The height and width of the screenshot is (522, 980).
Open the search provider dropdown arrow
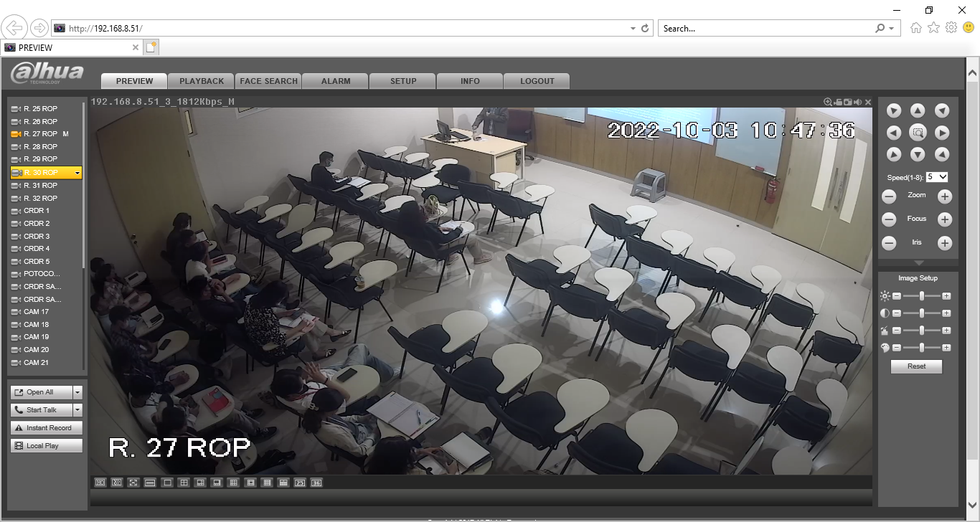pos(892,29)
